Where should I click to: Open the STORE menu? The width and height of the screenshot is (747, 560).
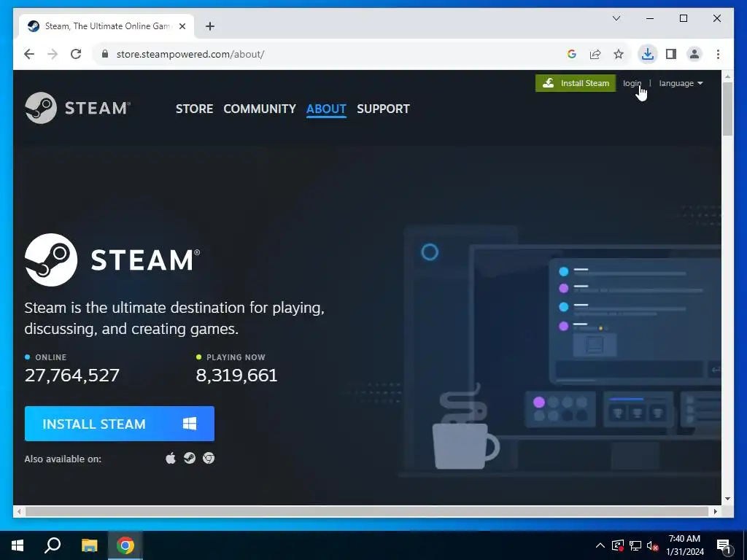point(194,109)
